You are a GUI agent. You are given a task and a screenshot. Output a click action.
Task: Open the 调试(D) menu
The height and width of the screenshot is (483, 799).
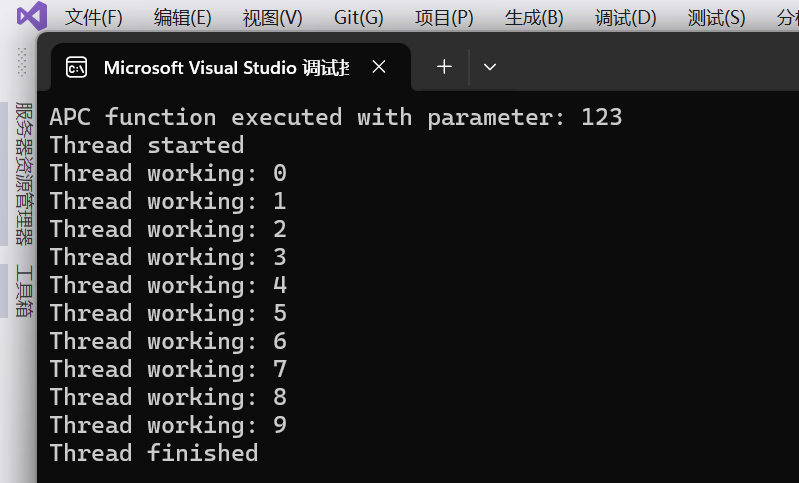(x=625, y=17)
